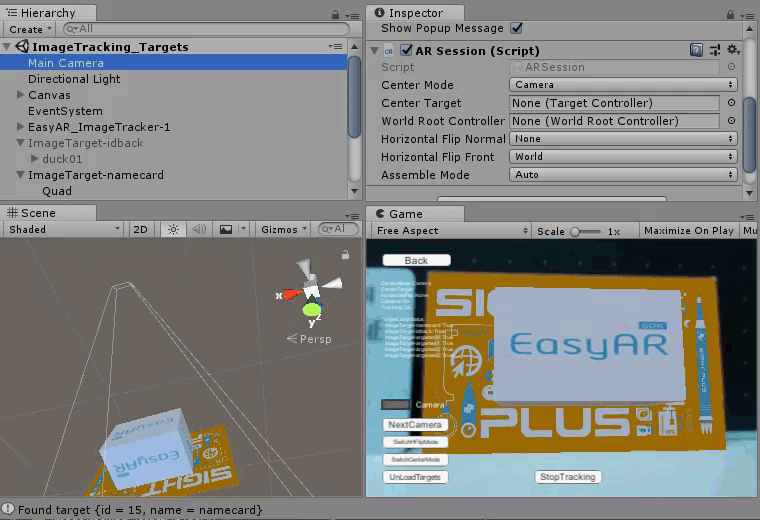Click Hierarchy search field

[x=206, y=29]
